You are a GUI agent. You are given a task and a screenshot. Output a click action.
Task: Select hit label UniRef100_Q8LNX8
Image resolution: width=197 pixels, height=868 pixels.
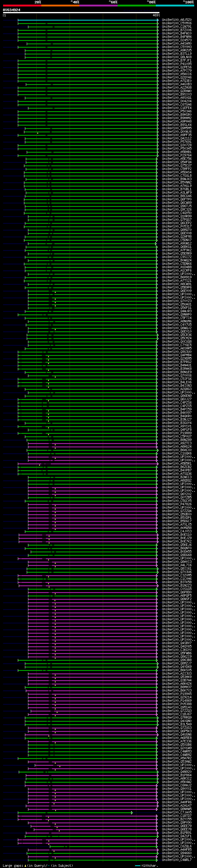[x=176, y=57]
